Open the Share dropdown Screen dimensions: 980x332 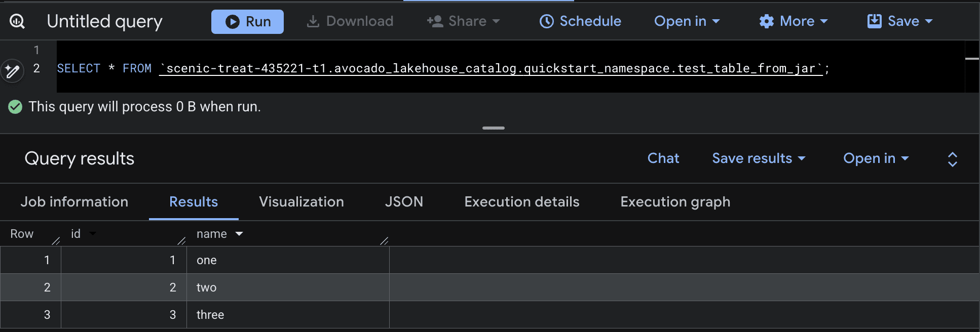(463, 21)
